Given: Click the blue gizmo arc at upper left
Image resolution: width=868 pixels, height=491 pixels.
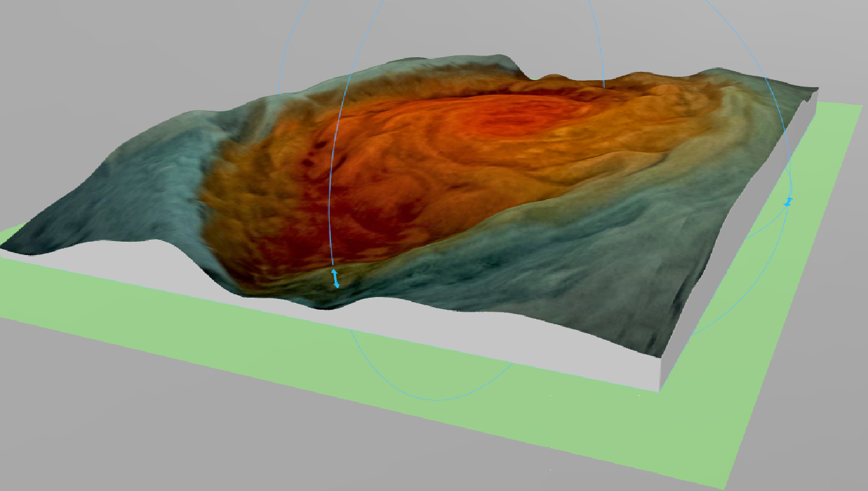Looking at the screenshot, I should pos(283,51).
